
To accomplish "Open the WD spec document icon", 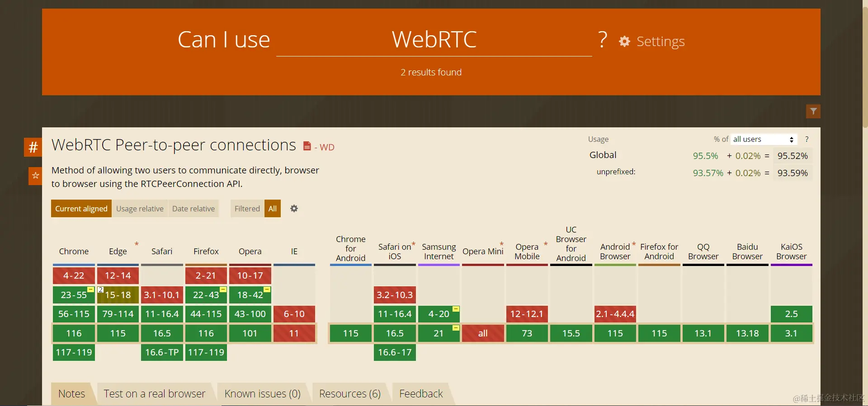I will click(x=307, y=146).
